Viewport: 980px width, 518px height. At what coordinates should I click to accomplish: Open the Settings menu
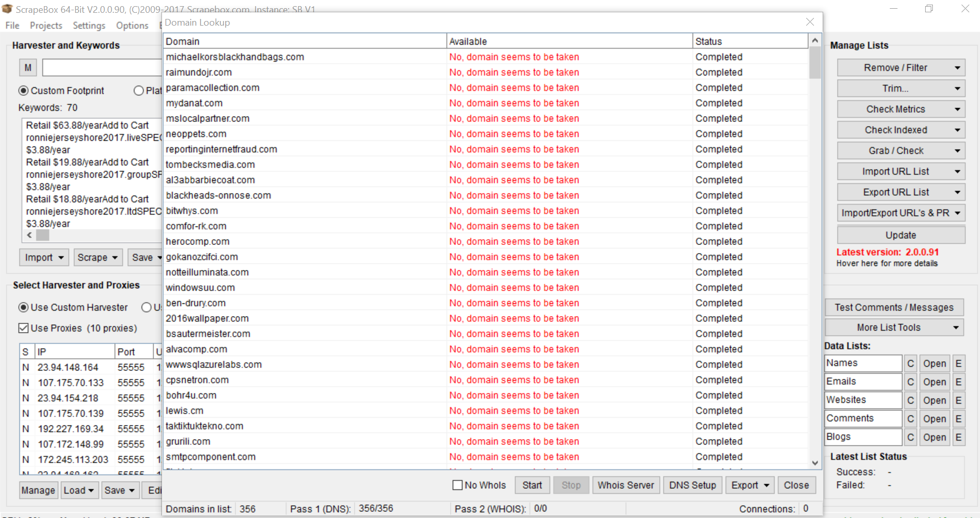coord(89,25)
